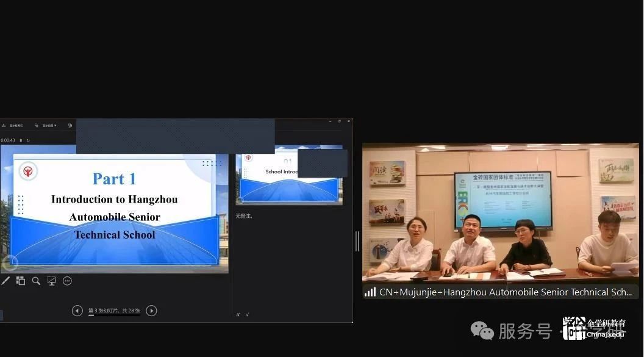644x357 pixels.
Task: Click the current slide Part 1 preview
Action: (115, 209)
